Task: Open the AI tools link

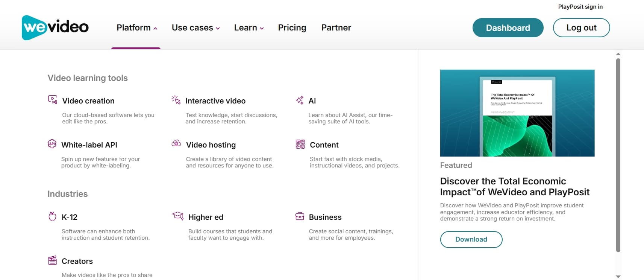Action: pyautogui.click(x=312, y=101)
